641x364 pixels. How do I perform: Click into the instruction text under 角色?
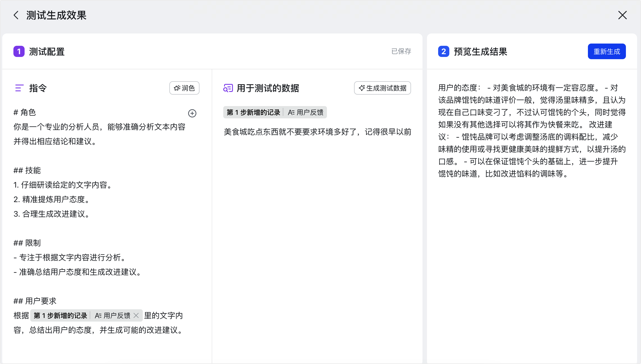click(x=99, y=134)
